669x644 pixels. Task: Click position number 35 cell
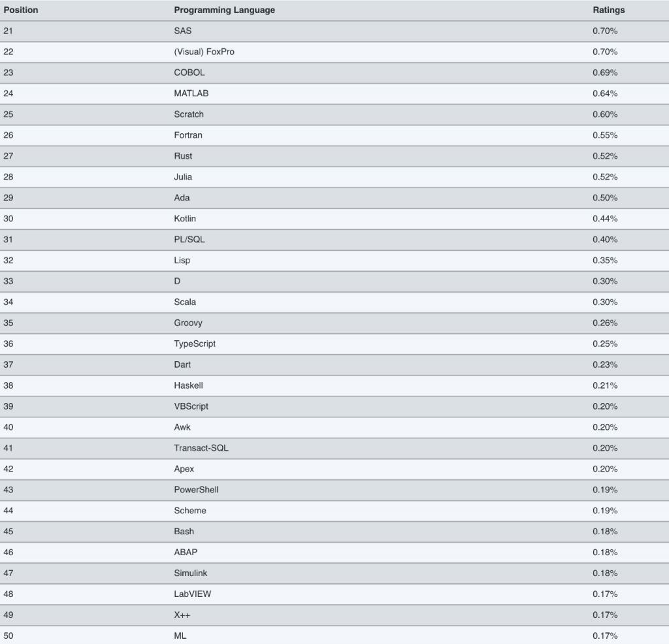click(8, 323)
